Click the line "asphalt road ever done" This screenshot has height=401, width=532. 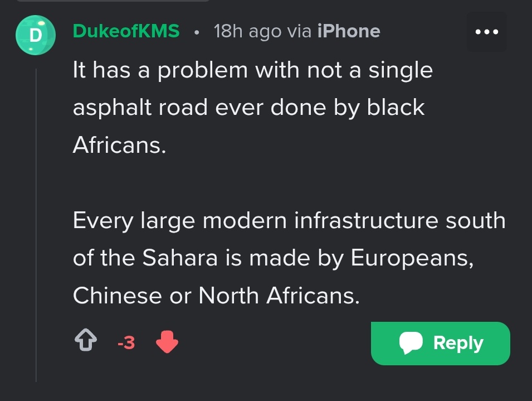[248, 107]
